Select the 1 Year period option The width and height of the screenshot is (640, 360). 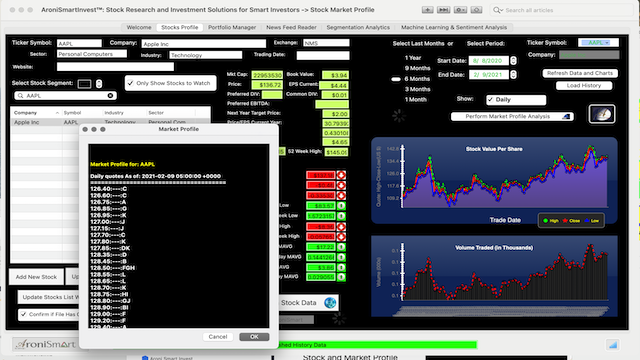(x=413, y=58)
